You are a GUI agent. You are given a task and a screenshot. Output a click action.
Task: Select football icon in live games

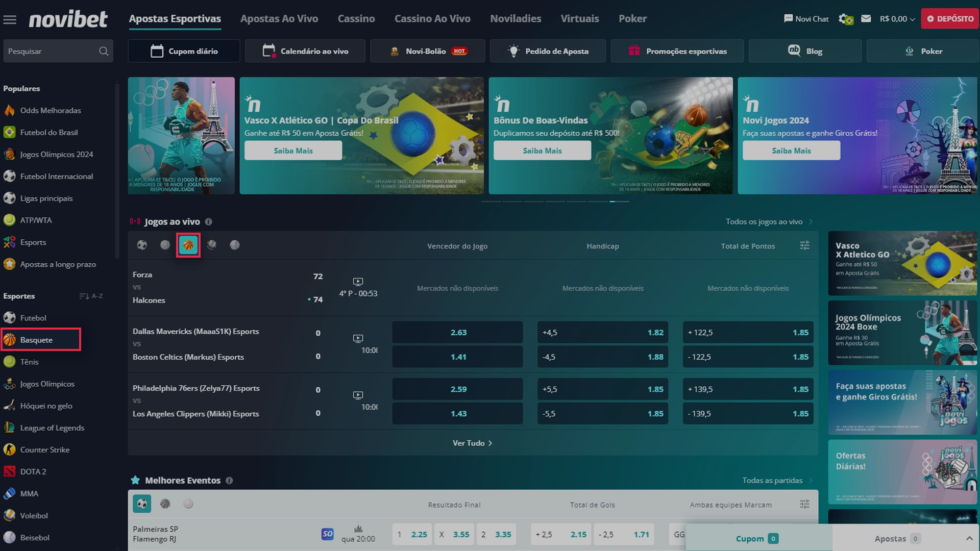(142, 245)
